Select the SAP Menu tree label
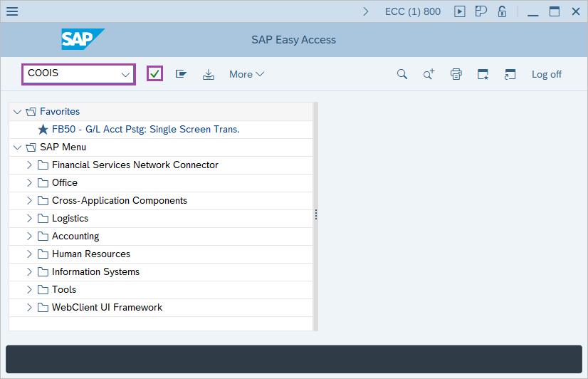The image size is (588, 379). (63, 147)
